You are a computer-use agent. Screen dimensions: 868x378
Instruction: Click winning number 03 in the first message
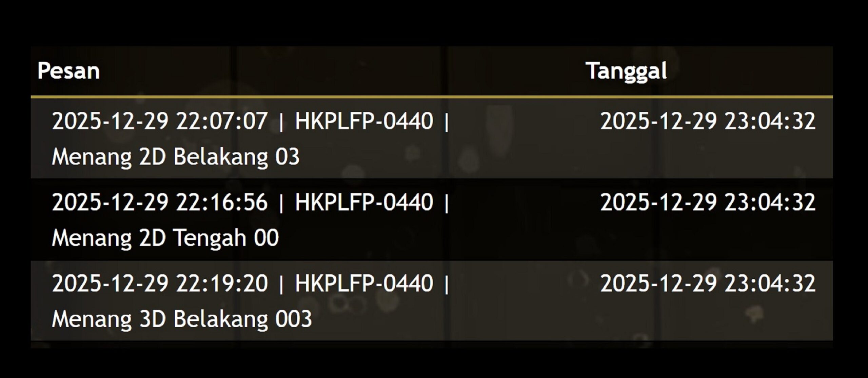point(287,157)
